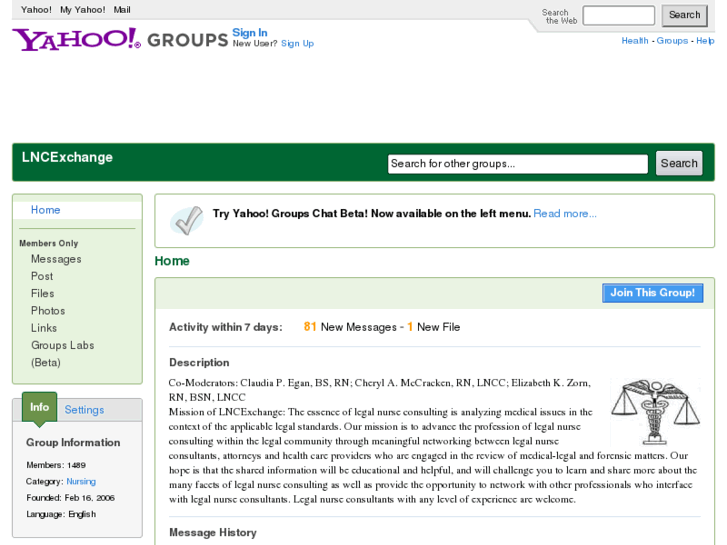
Task: Click the LNCExchange group title
Action: point(67,157)
